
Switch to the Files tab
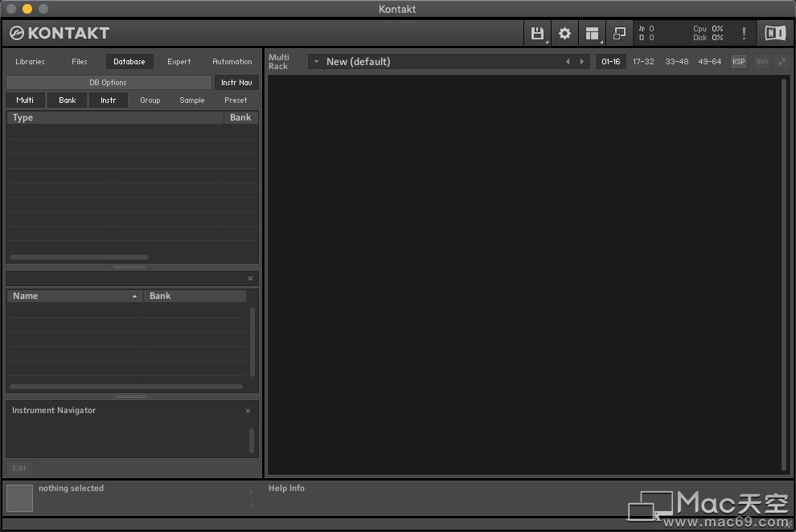point(79,61)
